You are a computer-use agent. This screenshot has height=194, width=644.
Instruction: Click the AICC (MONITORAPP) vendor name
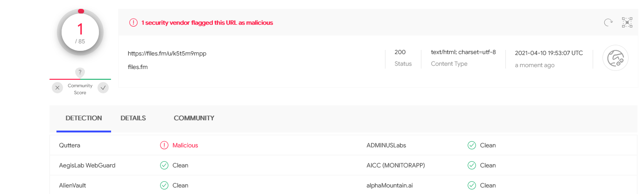[396, 165]
